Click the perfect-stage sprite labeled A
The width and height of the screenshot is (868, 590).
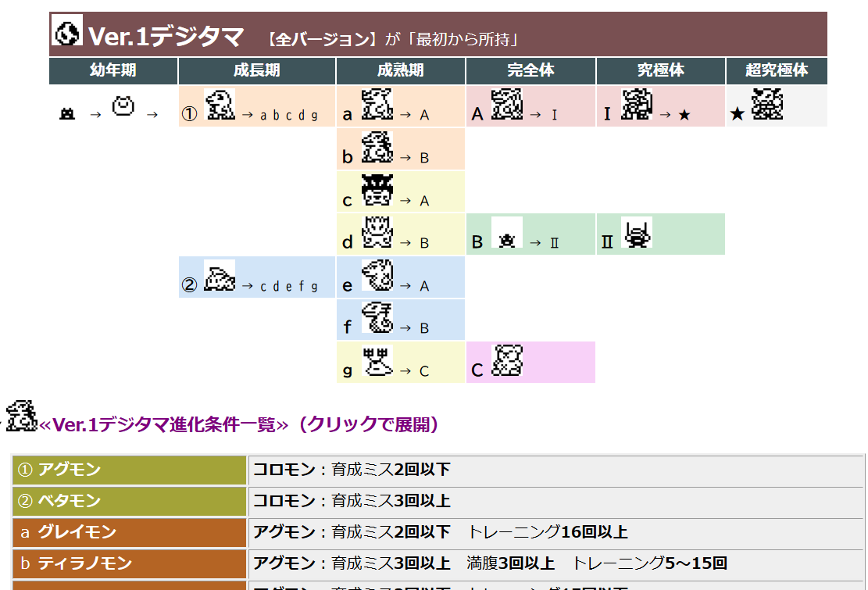pos(507,104)
